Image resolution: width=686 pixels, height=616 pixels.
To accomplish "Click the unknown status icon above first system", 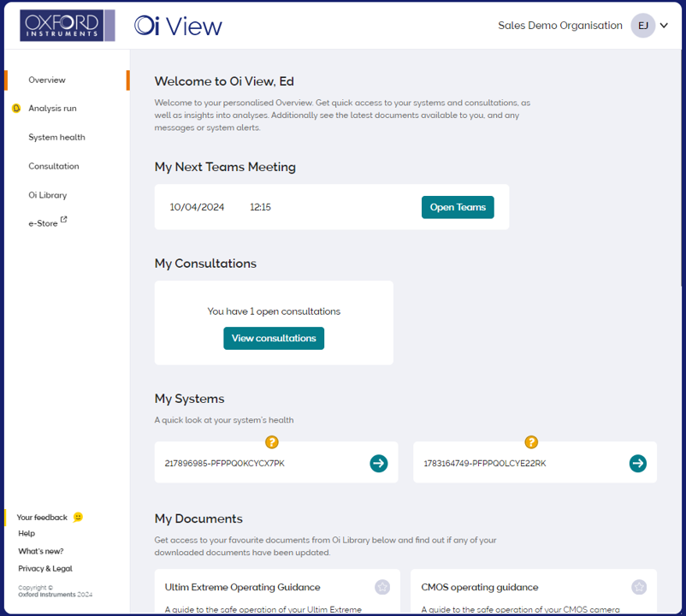I will (272, 442).
